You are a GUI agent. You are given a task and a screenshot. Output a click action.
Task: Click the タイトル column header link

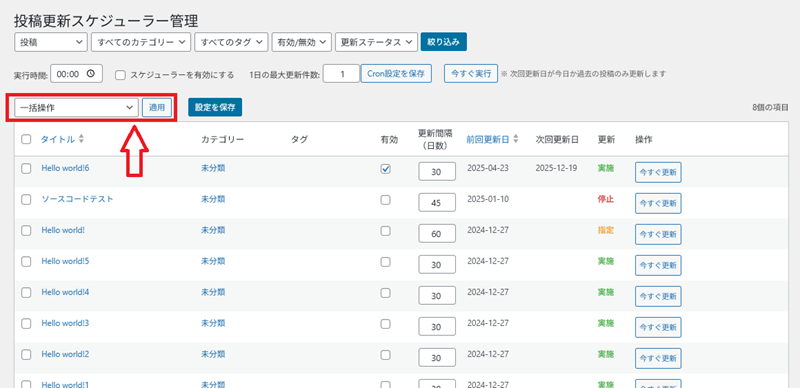[58, 139]
